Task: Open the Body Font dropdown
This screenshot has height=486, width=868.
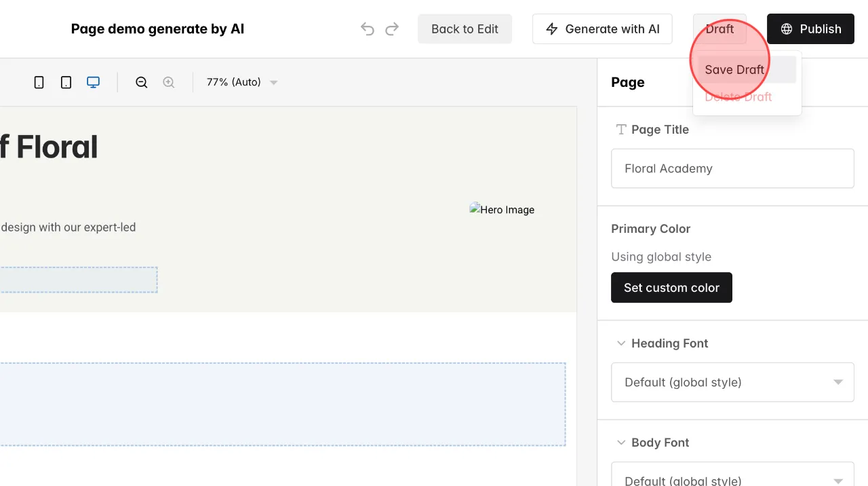Action: [732, 474]
